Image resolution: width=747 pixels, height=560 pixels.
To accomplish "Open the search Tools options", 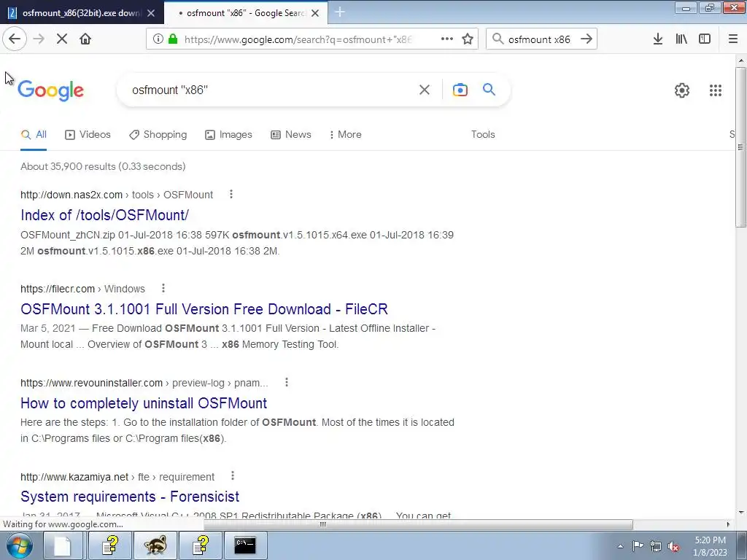I will click(x=483, y=135).
